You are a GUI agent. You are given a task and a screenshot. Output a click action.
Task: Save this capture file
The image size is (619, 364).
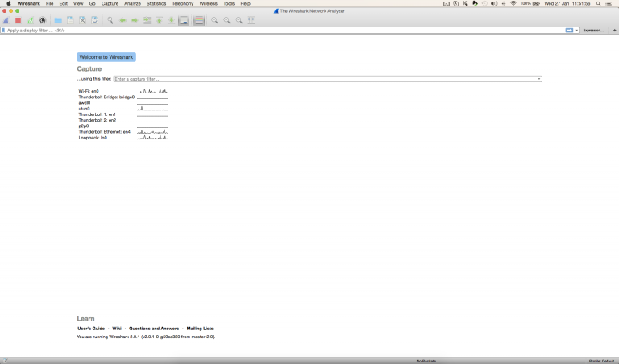(x=70, y=20)
